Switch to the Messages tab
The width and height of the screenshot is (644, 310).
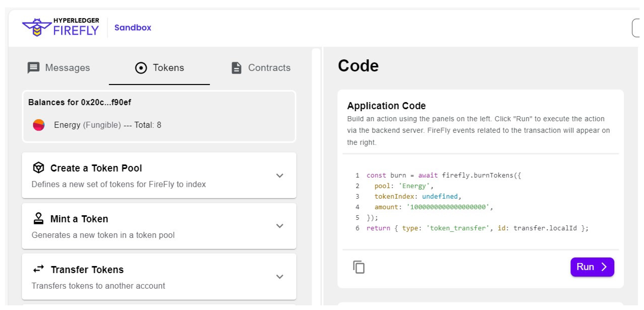67,68
